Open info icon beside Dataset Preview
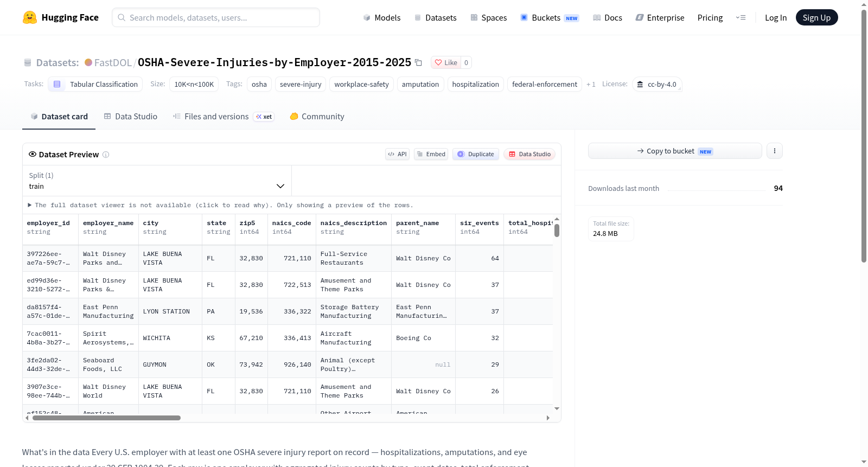868x467 pixels. click(106, 155)
